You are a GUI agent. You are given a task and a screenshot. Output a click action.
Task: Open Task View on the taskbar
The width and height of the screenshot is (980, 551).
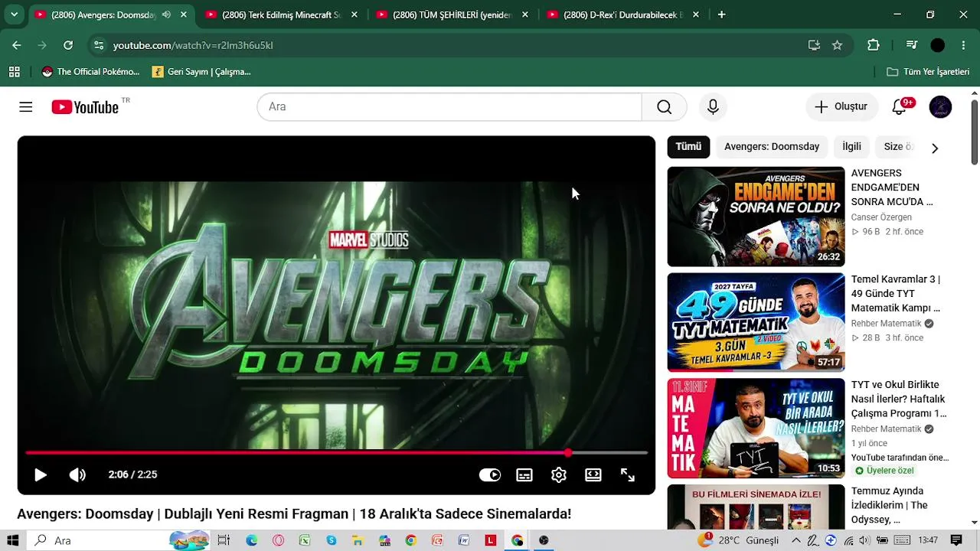pos(224,540)
